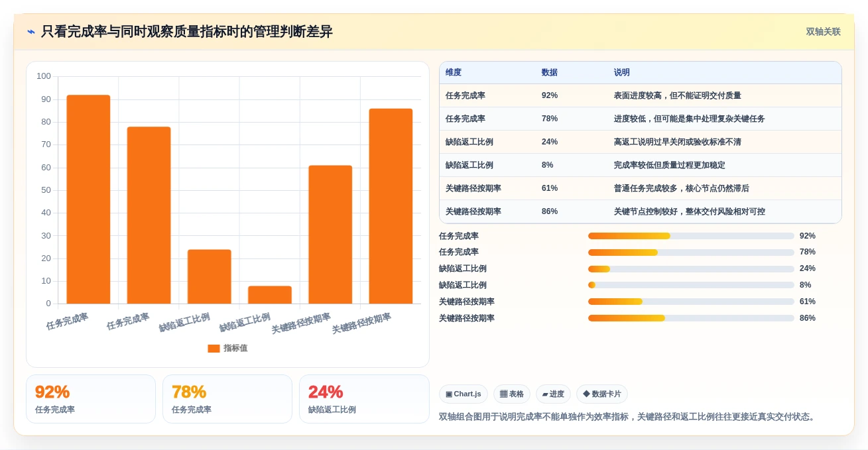This screenshot has width=868, height=450.
Task: Open the 92% 任务完成率 stat card
Action: click(91, 399)
